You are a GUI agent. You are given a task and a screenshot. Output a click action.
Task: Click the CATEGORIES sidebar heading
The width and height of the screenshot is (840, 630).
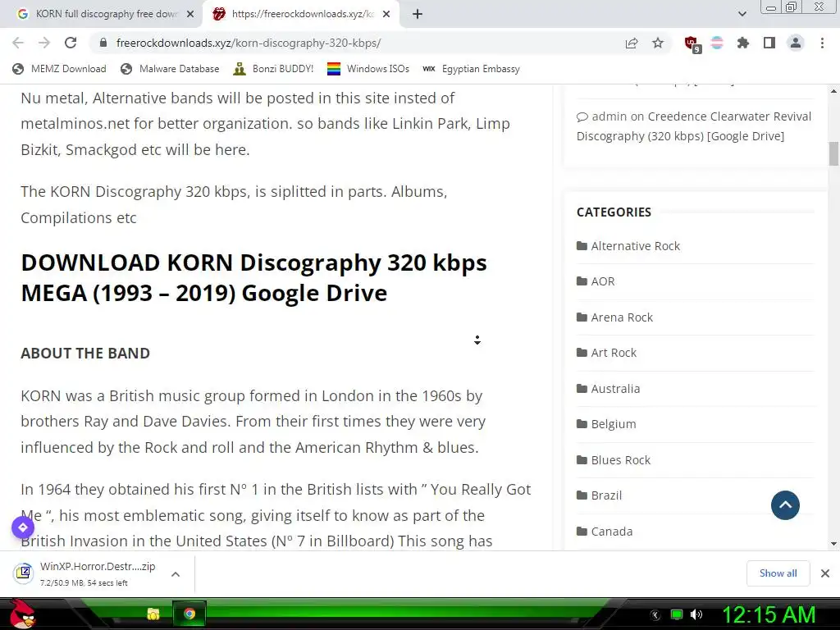click(x=614, y=212)
